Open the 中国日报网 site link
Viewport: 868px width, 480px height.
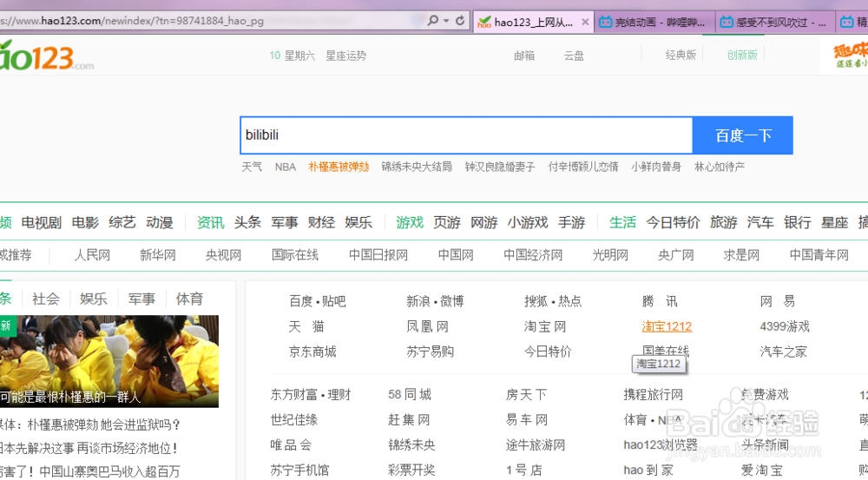coord(378,255)
